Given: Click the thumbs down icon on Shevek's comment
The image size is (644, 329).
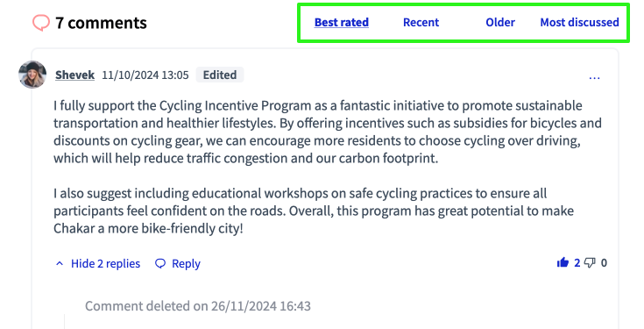Looking at the screenshot, I should click(590, 263).
